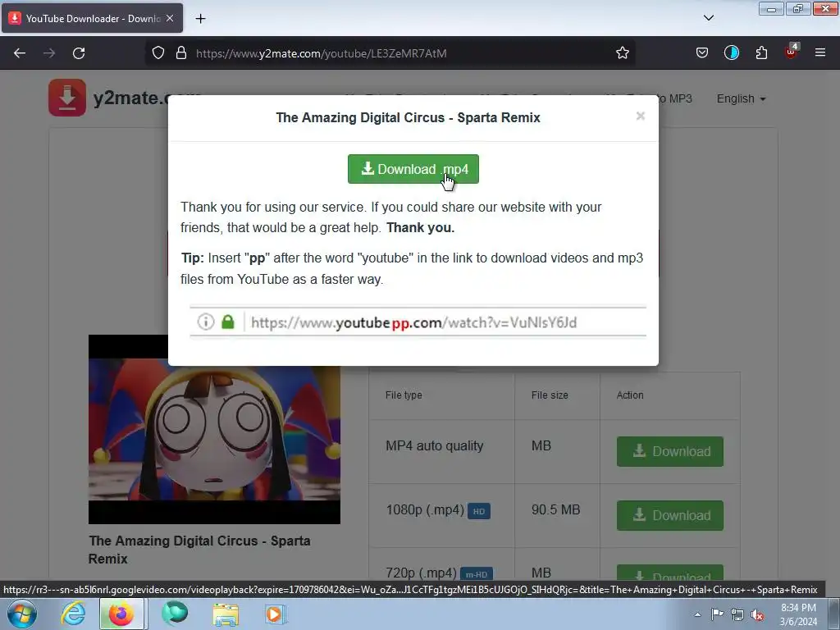Click the youtubepp example URL image
Screen dimensions: 840x630
pyautogui.click(x=418, y=322)
